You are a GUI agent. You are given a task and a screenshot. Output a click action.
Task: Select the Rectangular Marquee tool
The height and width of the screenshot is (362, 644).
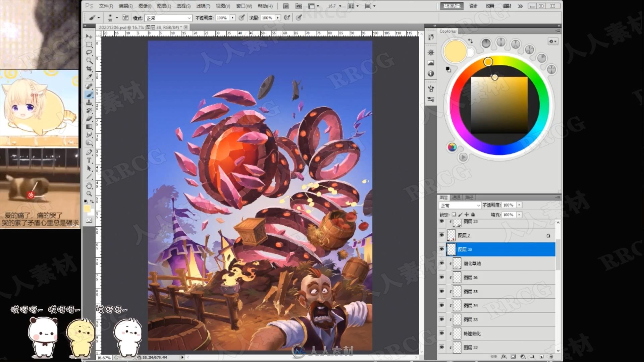coord(89,44)
